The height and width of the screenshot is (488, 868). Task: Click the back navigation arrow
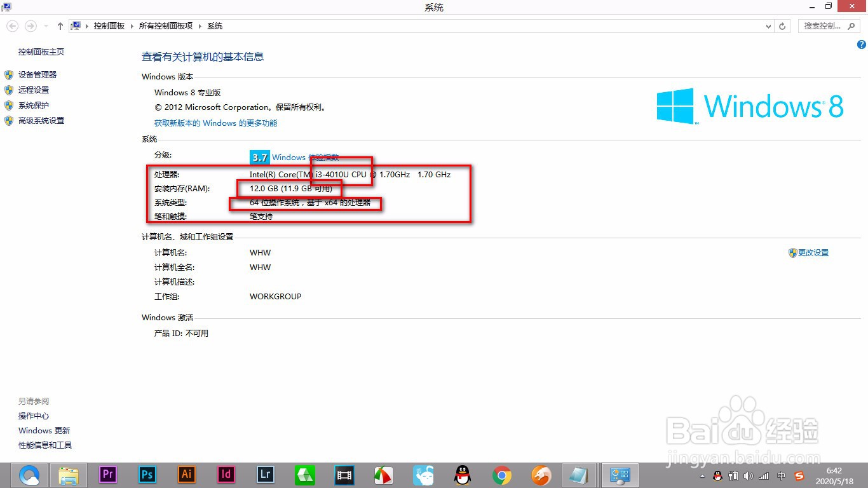[13, 26]
